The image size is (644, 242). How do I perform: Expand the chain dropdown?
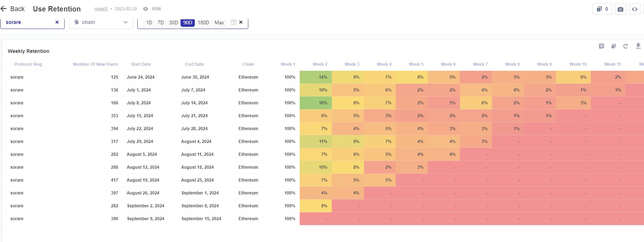click(101, 22)
